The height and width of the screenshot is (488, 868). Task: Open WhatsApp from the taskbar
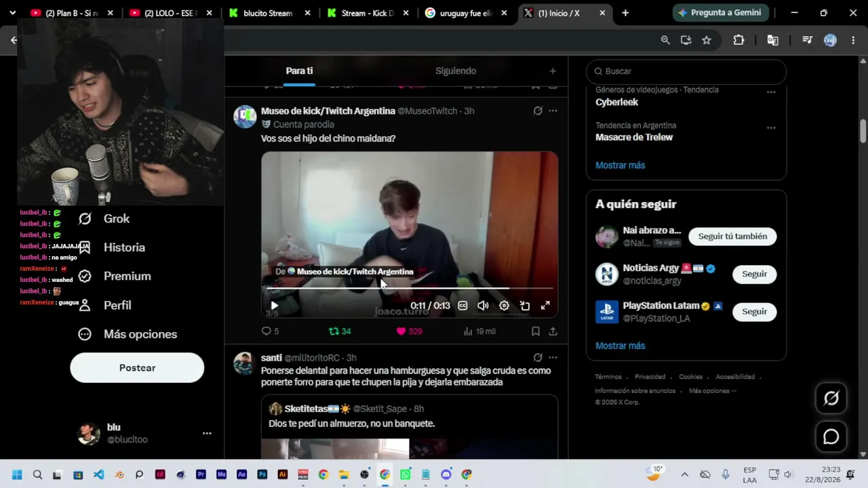(x=405, y=474)
